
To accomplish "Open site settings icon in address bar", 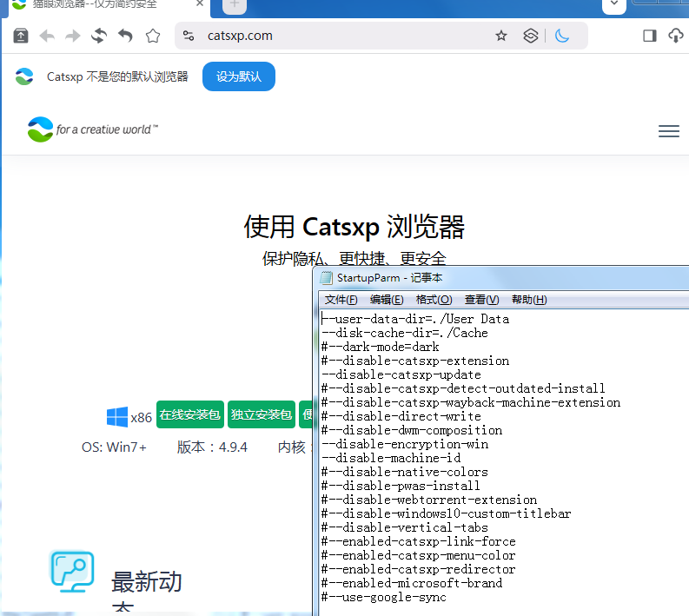I will 189,36.
